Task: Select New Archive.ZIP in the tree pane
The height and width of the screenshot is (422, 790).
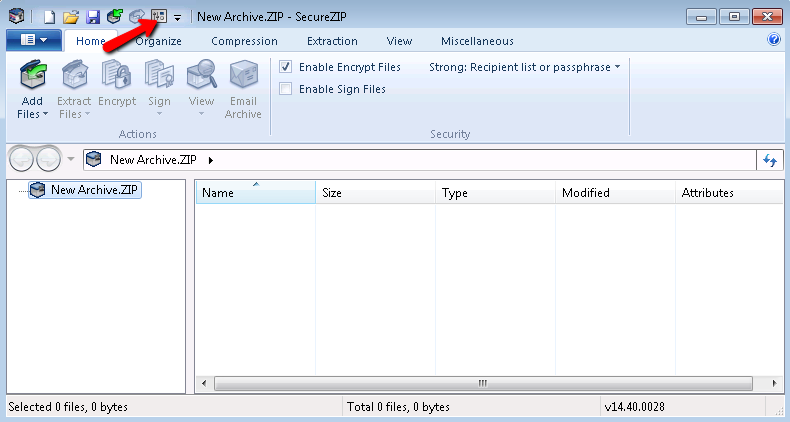Action: (x=95, y=190)
